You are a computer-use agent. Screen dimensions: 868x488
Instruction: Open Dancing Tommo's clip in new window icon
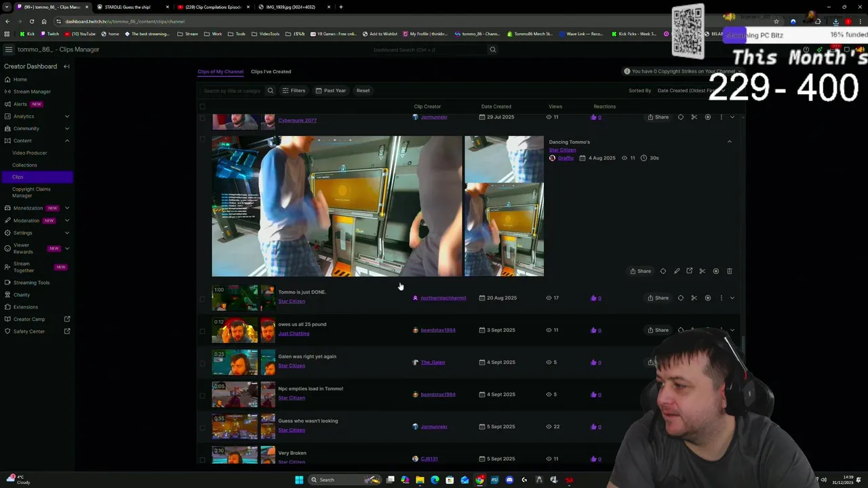pyautogui.click(x=689, y=271)
